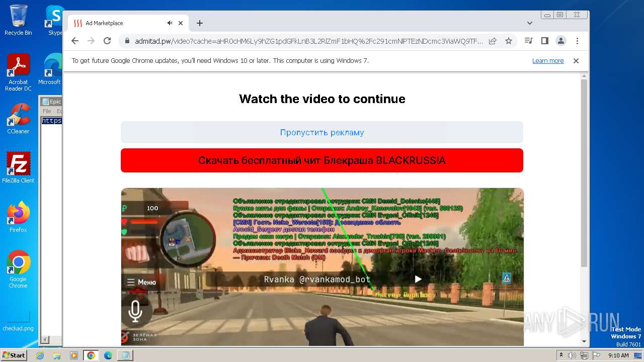Launch Acrobat Reader DC from desktop

(x=18, y=72)
